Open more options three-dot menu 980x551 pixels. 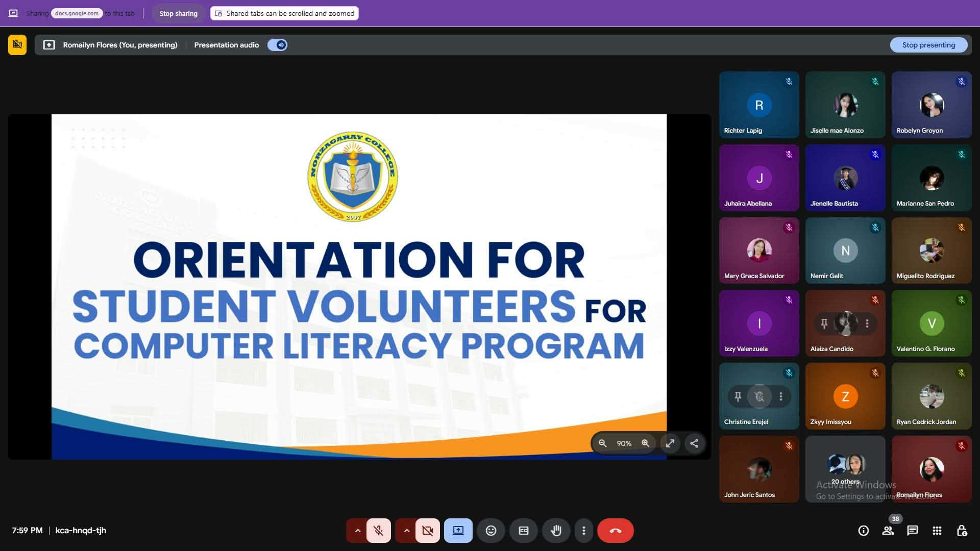pos(583,531)
